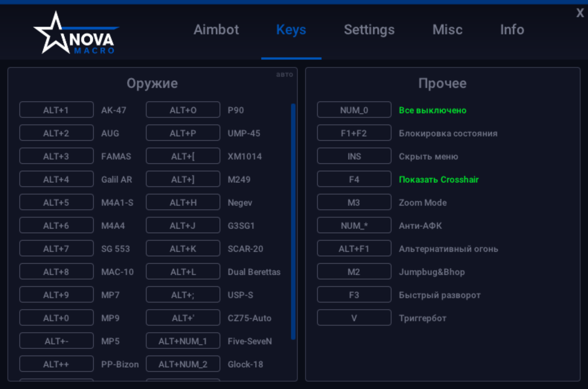The width and height of the screenshot is (588, 389).
Task: Switch to the Aimbot tab
Action: (216, 30)
